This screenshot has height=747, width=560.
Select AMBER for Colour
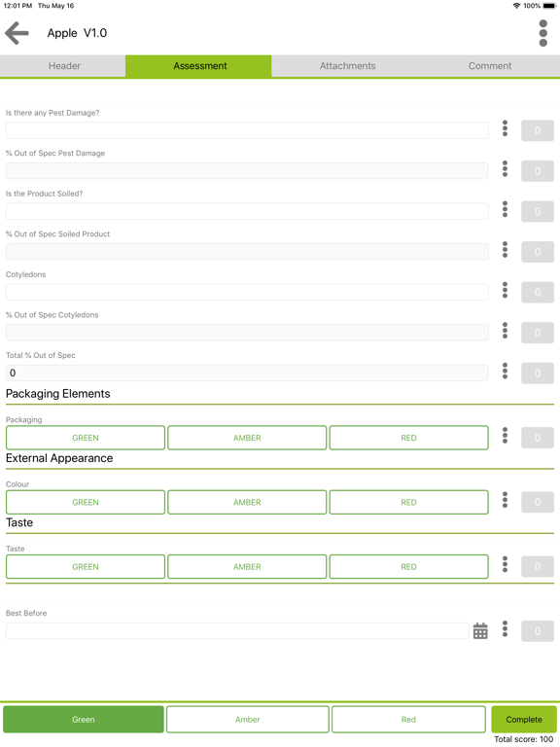pos(247,502)
